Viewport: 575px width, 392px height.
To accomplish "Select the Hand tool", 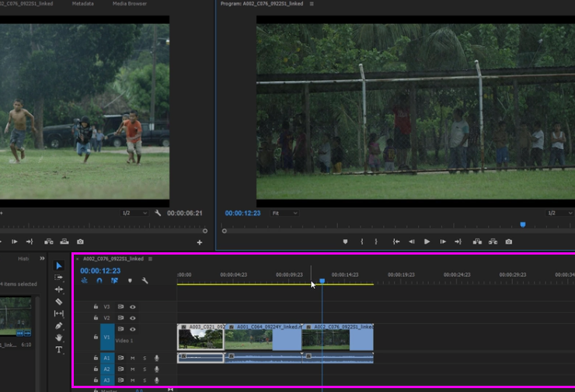I will point(59,338).
